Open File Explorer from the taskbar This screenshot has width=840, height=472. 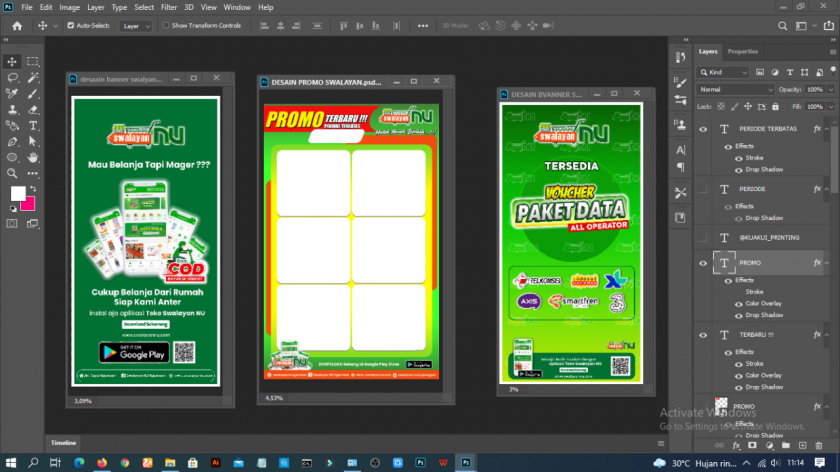click(x=170, y=463)
